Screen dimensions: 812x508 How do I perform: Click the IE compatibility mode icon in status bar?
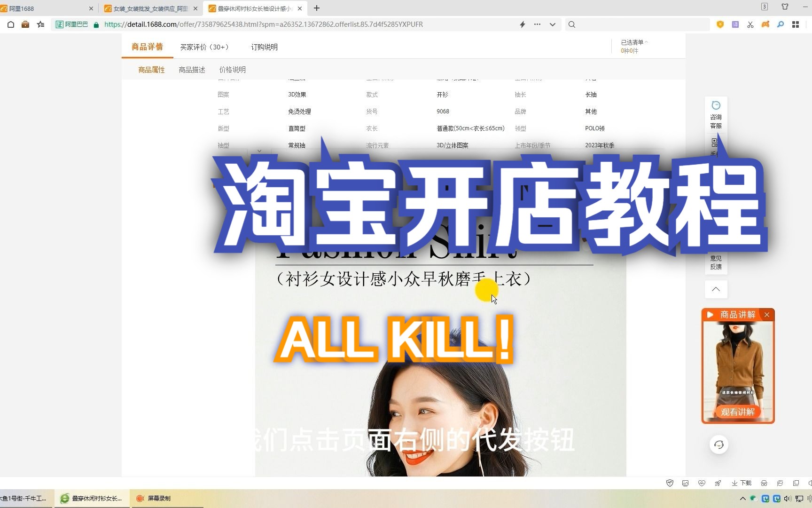click(780, 483)
